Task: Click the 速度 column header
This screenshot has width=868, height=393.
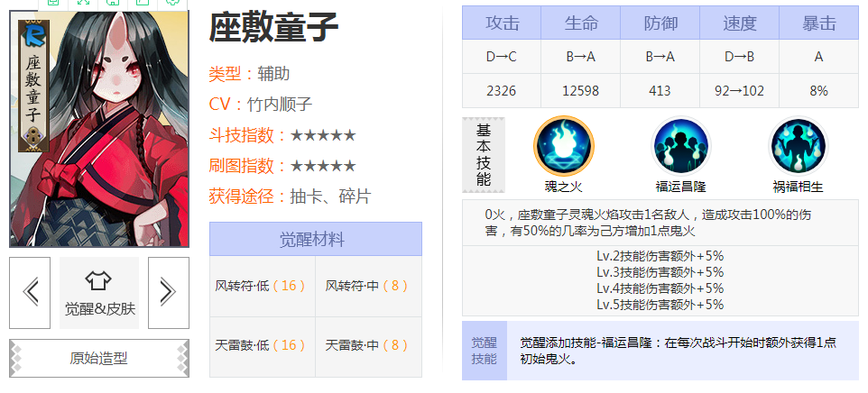Action: click(x=740, y=23)
